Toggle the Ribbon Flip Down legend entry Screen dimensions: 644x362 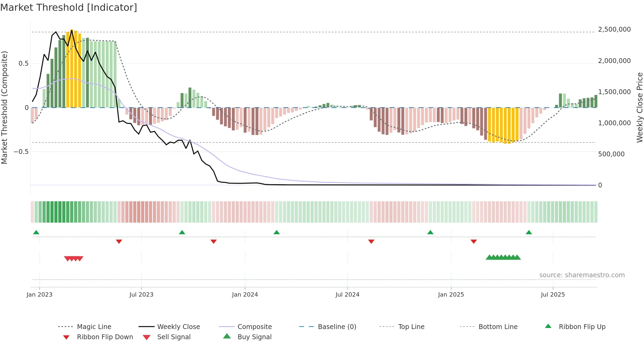[98, 337]
